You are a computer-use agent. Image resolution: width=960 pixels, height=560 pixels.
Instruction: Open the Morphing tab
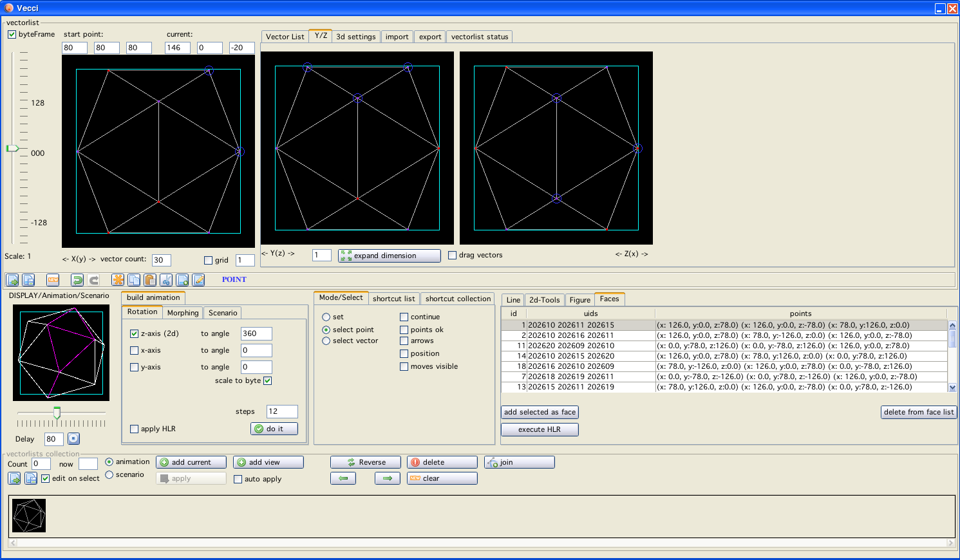[183, 313]
